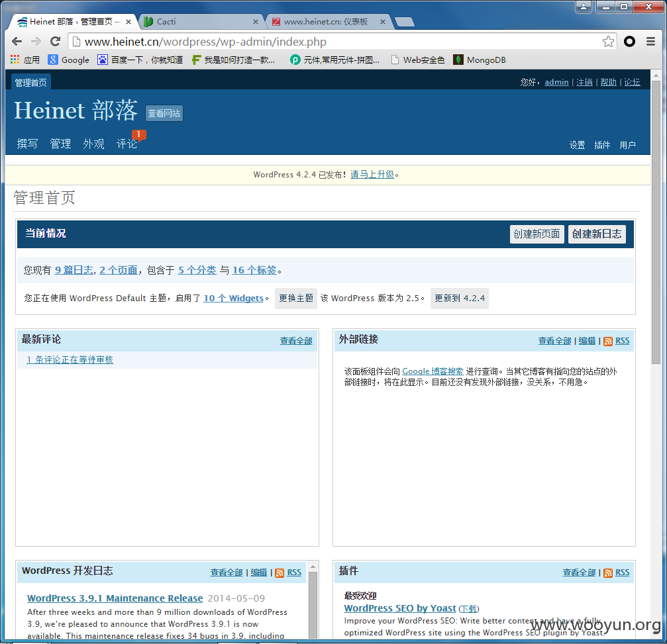Click the round extension icon in toolbar
Image resolution: width=667 pixels, height=644 pixels.
point(629,41)
